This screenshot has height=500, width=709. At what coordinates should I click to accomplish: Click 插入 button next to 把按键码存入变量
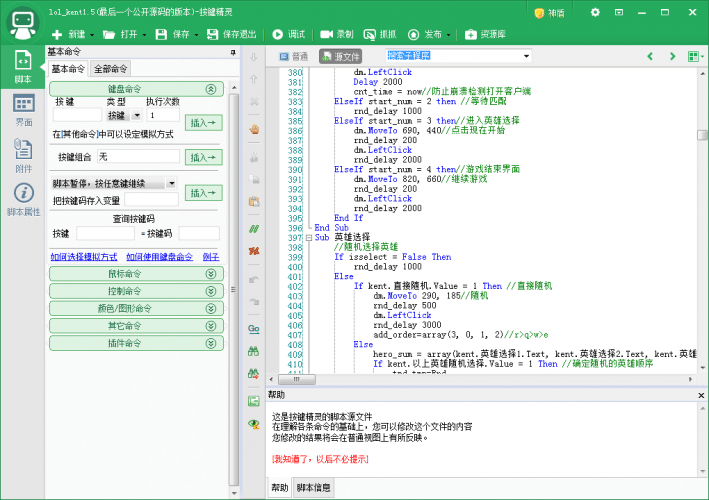[x=203, y=193]
